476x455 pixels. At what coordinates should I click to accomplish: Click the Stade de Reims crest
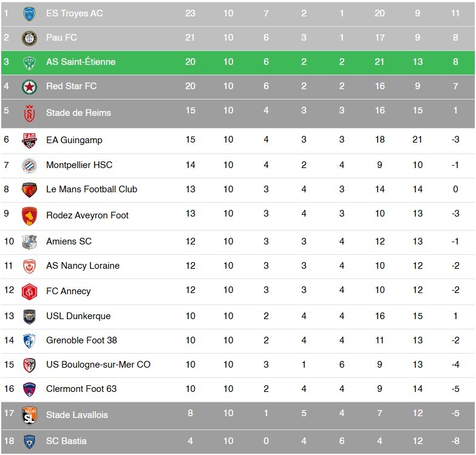[29, 113]
